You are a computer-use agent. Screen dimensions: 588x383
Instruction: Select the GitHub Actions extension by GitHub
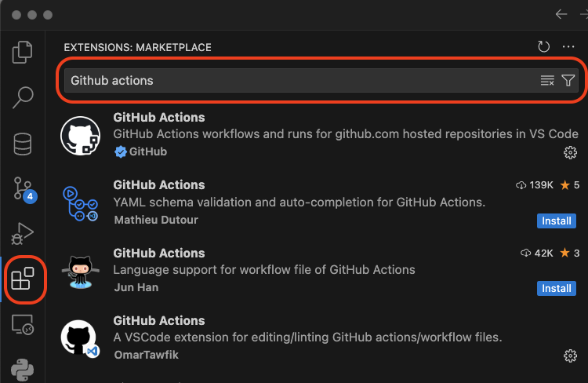[314, 135]
